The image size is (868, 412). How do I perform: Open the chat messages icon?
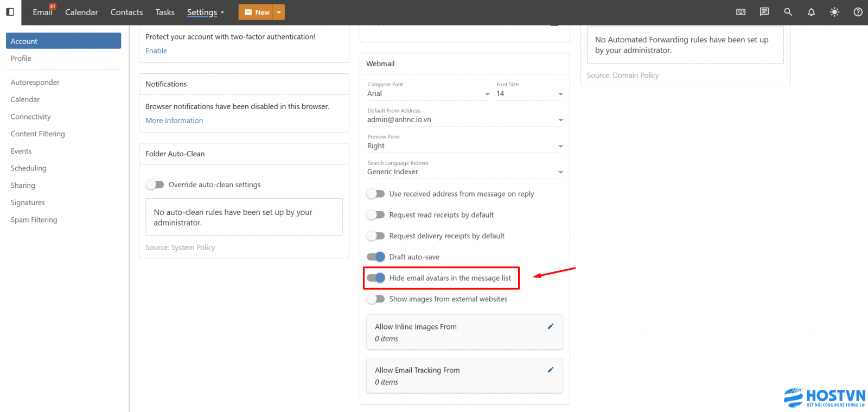point(764,12)
